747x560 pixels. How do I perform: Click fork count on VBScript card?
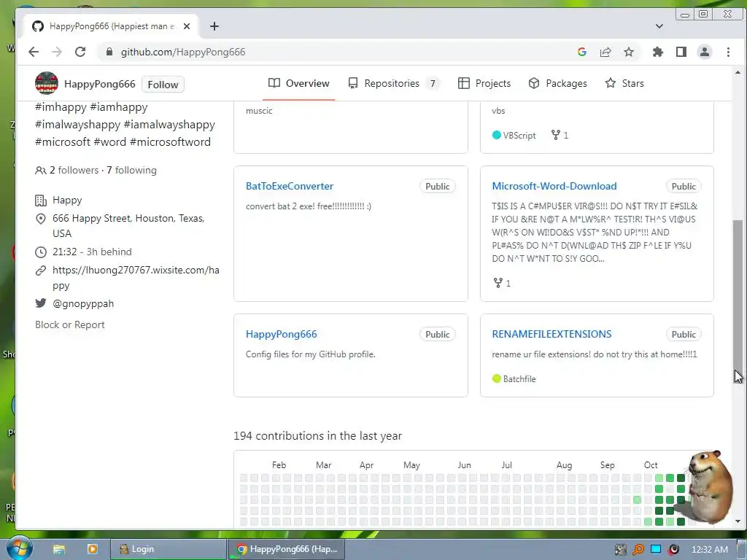(x=560, y=135)
